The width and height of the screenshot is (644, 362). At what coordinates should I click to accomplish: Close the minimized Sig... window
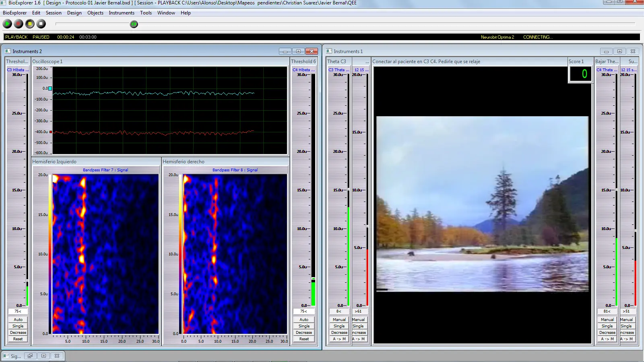57,356
